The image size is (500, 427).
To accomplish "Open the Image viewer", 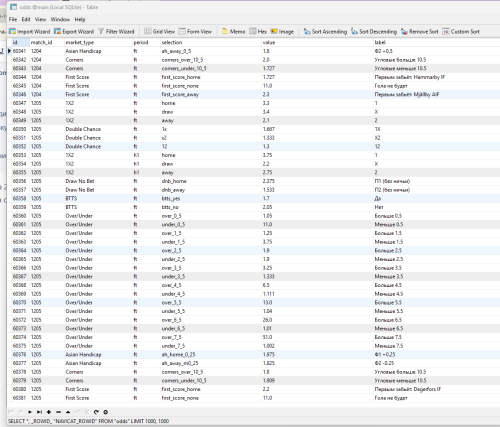I will click(x=282, y=32).
